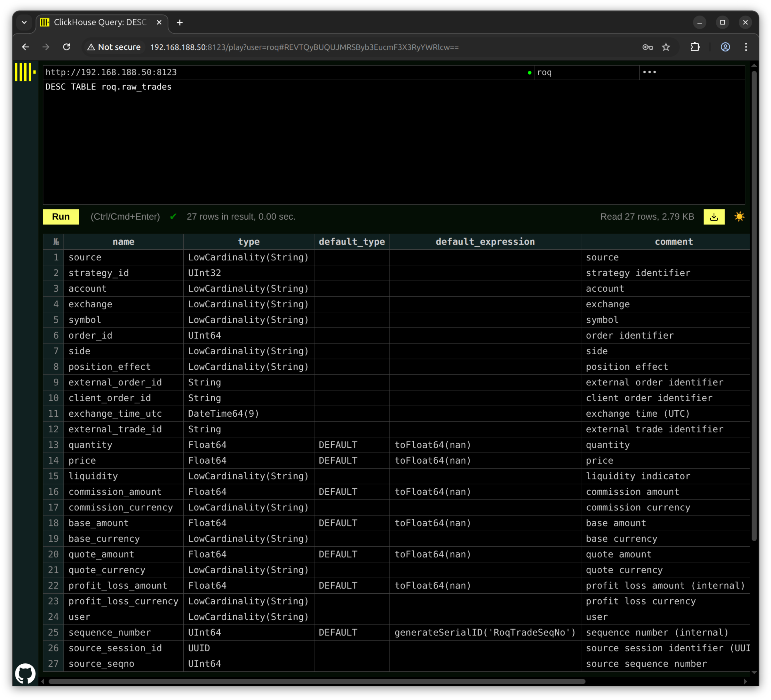The width and height of the screenshot is (771, 700).
Task: Click the DateTime64(9) type cell
Action: click(x=249, y=414)
